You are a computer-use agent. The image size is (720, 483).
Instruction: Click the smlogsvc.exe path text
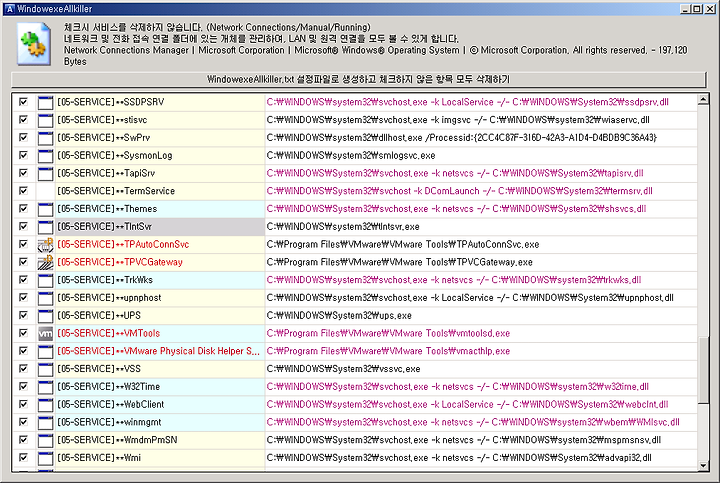pos(351,156)
